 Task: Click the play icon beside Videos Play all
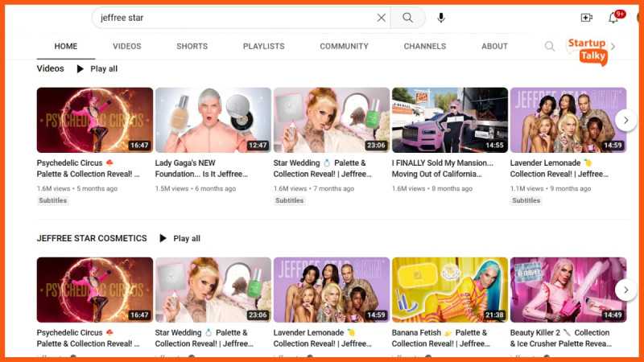coord(80,68)
